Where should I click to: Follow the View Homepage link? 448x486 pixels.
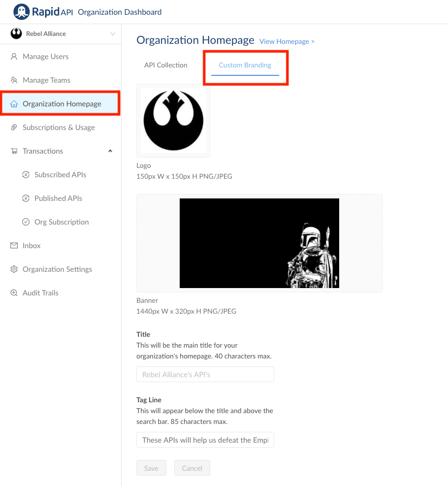287,41
